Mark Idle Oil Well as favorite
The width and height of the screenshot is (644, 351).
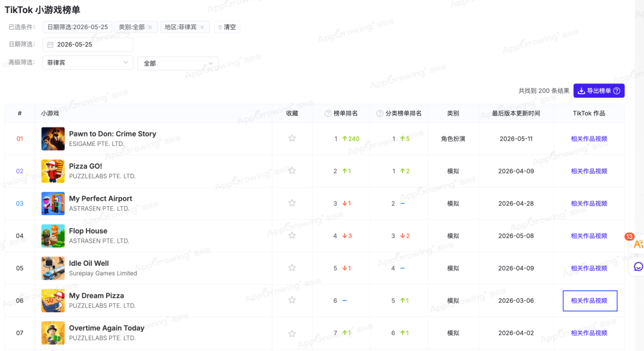(292, 268)
